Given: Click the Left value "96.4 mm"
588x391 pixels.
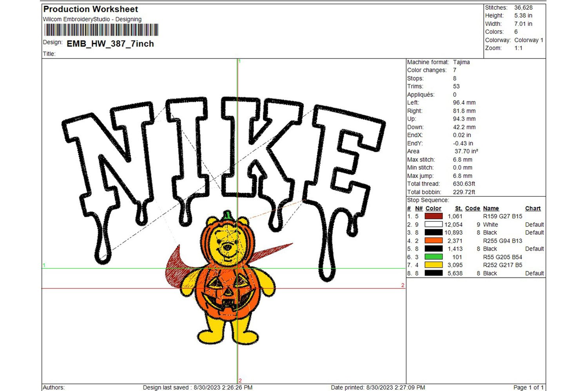Looking at the screenshot, I should point(464,103).
